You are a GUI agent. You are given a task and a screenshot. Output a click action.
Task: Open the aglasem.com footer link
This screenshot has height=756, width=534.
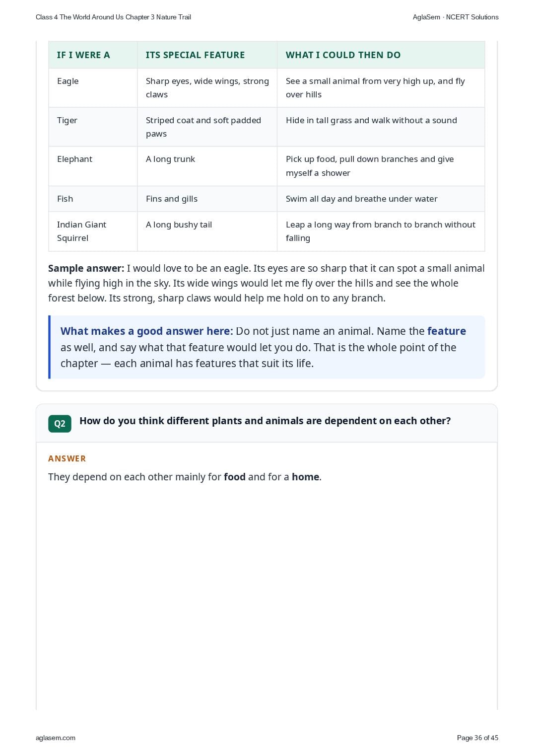(x=56, y=738)
